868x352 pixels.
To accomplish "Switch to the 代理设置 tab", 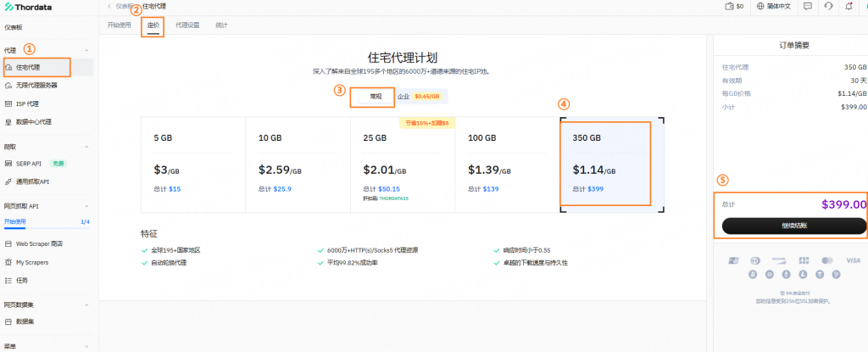I will coord(187,25).
